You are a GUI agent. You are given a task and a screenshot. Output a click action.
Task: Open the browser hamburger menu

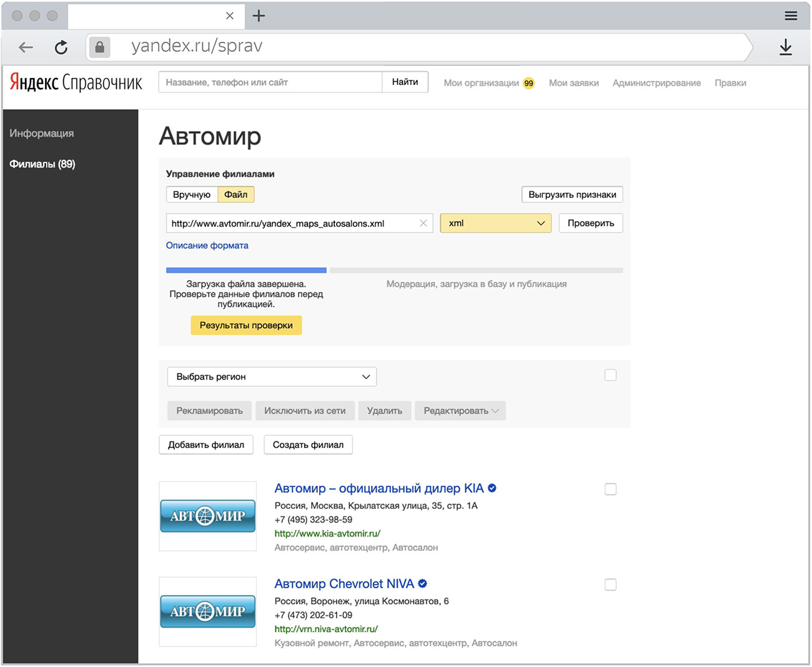tap(791, 16)
